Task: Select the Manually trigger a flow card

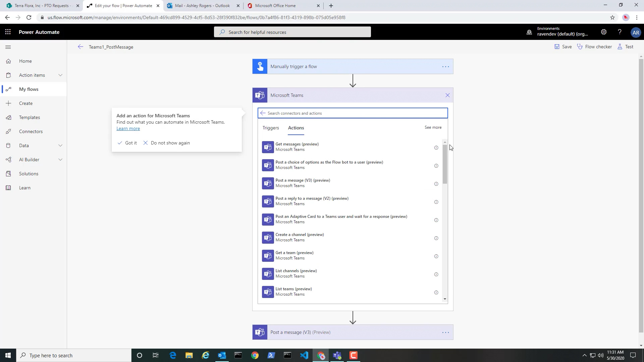Action: 353,66
